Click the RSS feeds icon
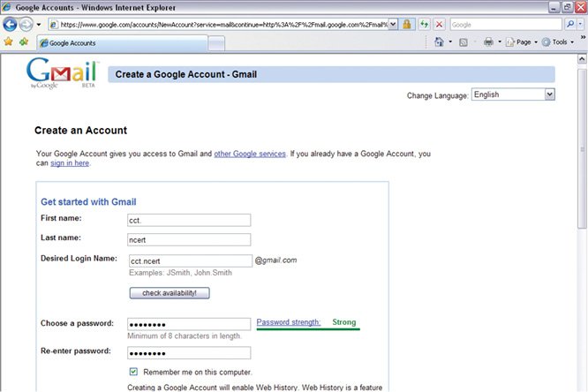The width and height of the screenshot is (588, 392). click(464, 42)
